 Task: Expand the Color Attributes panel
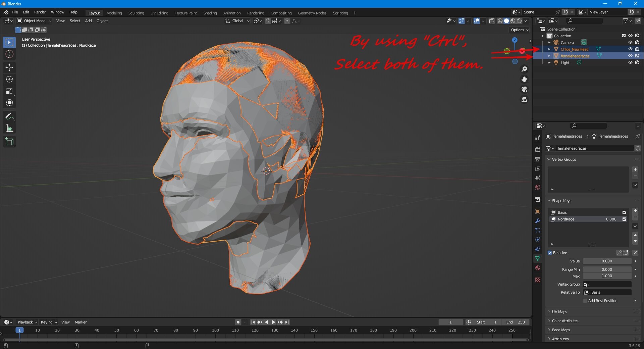[565, 321]
